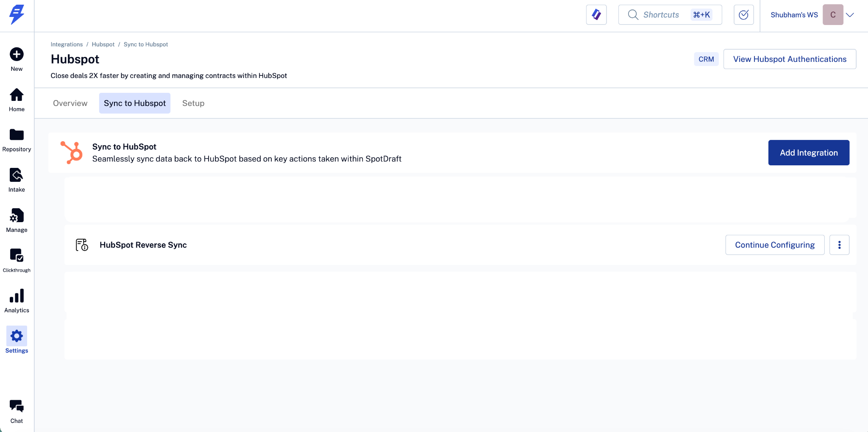Click Continue Configuring for HubSpot Reverse Sync

click(775, 245)
